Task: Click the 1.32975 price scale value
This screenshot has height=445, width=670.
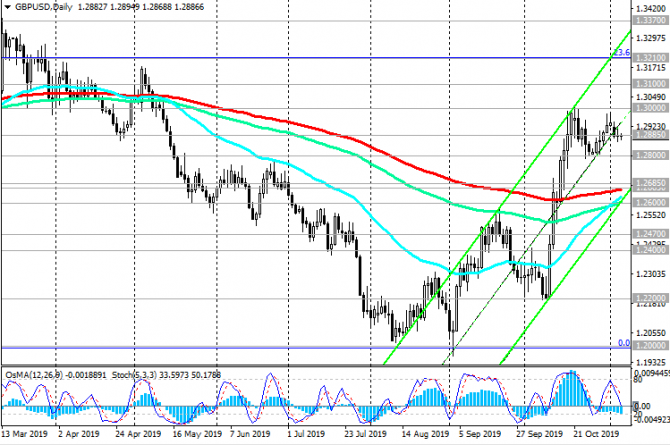Action: 651,38
